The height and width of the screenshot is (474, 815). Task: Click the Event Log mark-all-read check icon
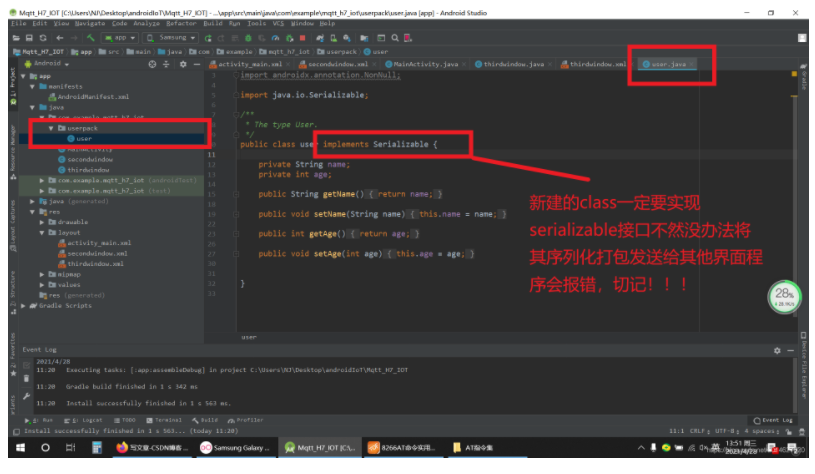tap(27, 365)
